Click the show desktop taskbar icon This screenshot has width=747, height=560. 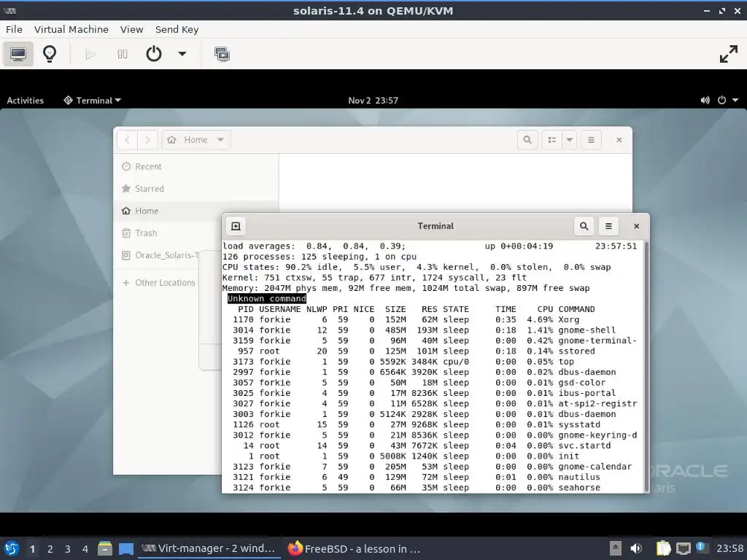[125, 548]
